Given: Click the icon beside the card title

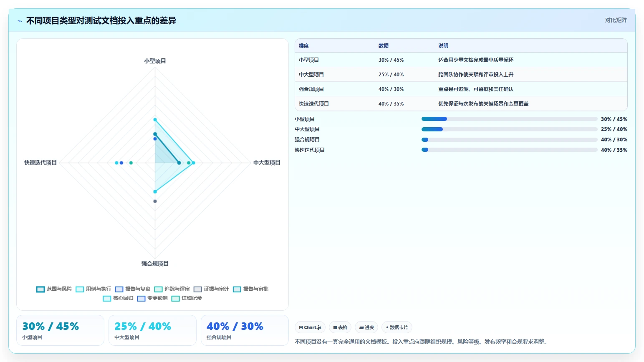Looking at the screenshot, I should coord(20,21).
